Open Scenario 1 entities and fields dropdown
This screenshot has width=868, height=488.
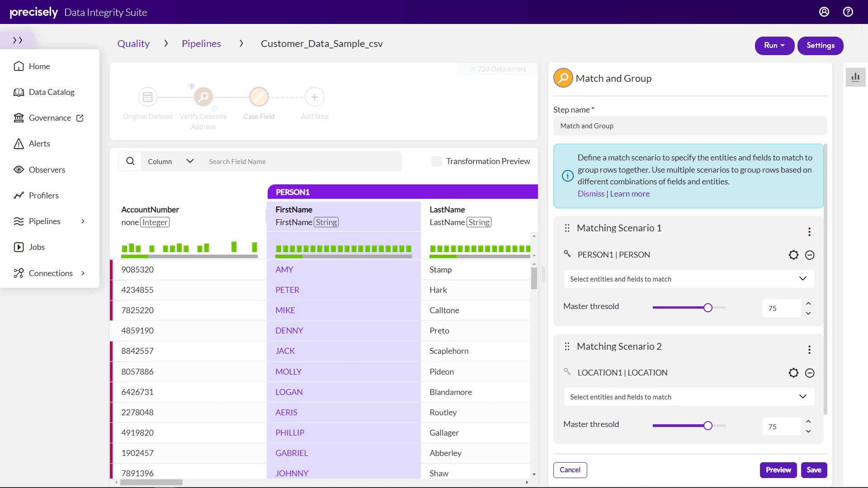click(689, 279)
